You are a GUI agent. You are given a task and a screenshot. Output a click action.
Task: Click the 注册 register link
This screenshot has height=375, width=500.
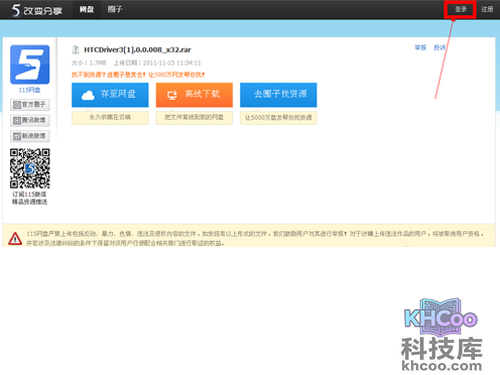coord(487,9)
